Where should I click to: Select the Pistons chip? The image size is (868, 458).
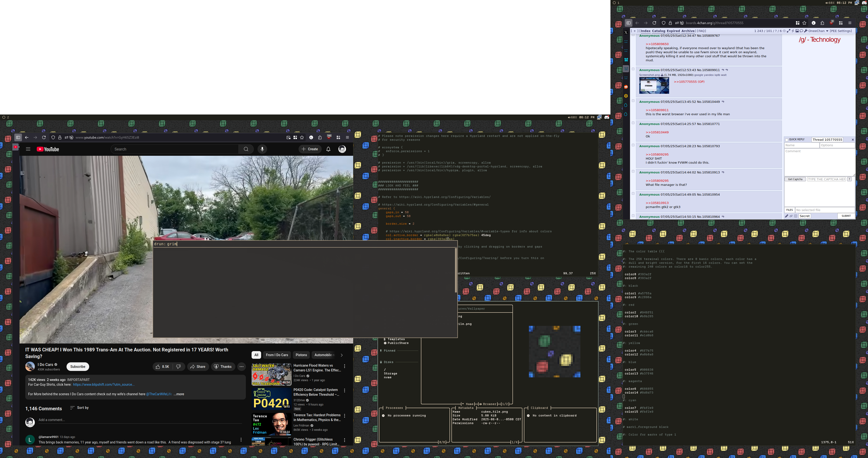pos(301,355)
